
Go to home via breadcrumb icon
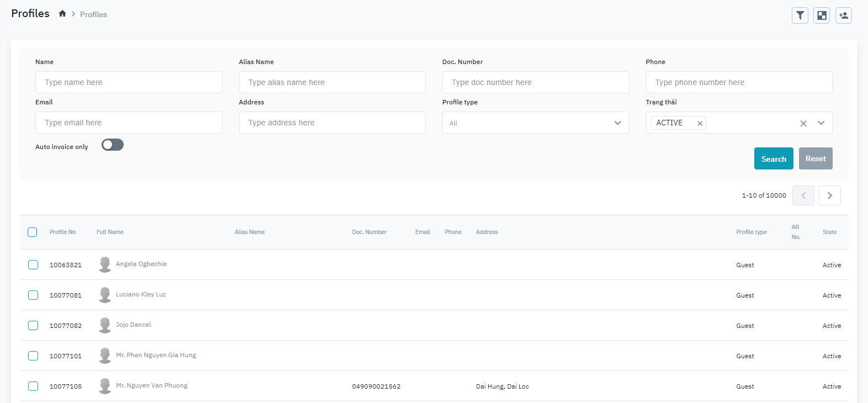point(62,14)
